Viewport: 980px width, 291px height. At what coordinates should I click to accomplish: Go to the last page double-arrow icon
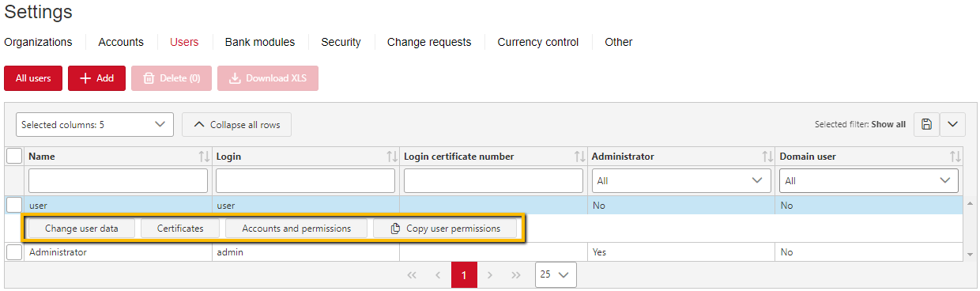[x=516, y=275]
